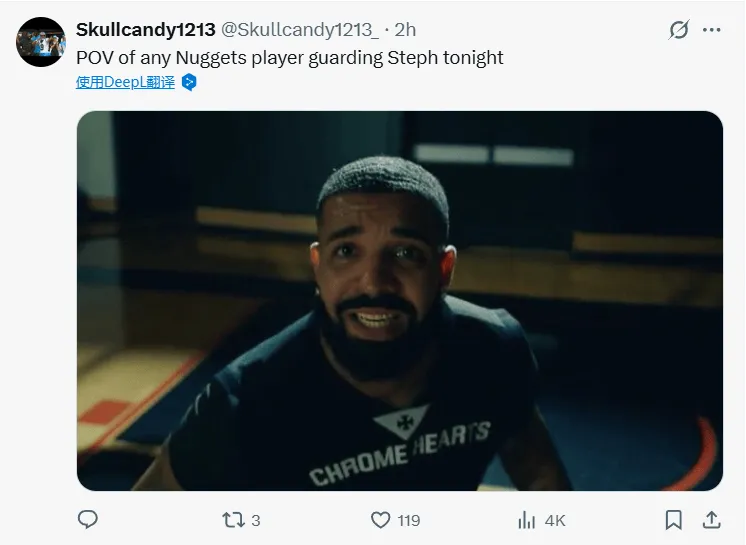Bookmark this tweet
This screenshot has height=545, width=746.
click(x=674, y=520)
